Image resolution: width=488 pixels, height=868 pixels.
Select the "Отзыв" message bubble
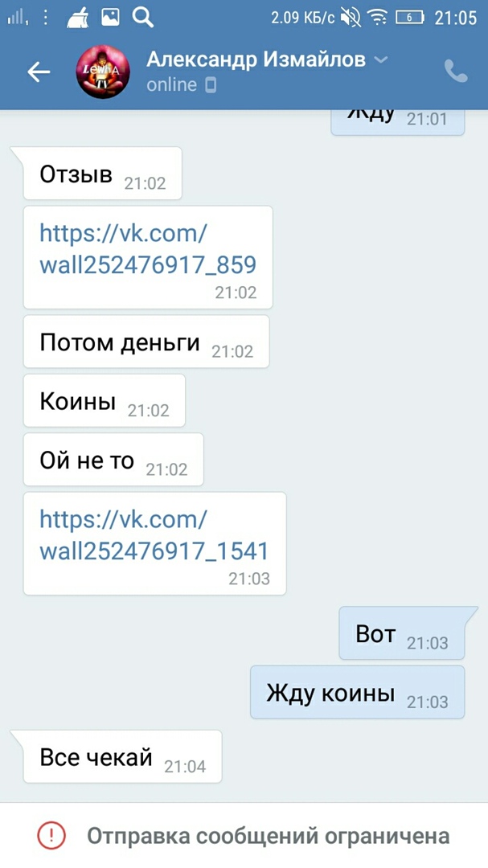(102, 174)
